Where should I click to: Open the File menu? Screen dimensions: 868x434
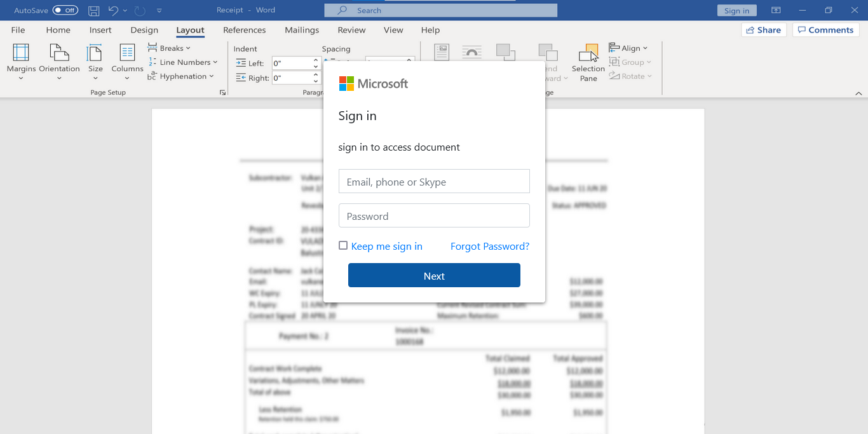(18, 30)
